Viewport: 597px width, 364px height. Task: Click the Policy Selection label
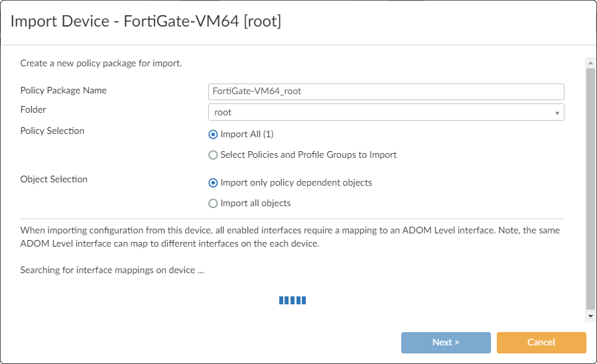click(52, 131)
